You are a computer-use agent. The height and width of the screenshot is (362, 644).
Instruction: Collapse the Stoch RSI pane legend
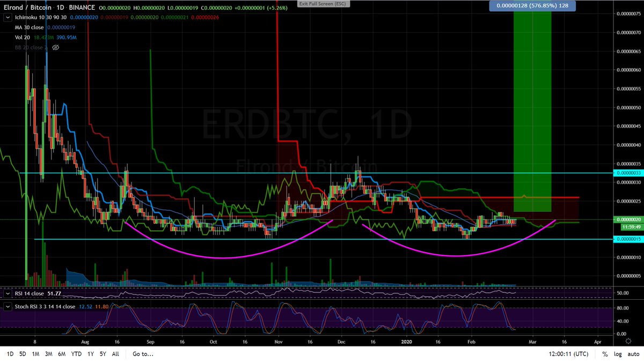pos(7,307)
